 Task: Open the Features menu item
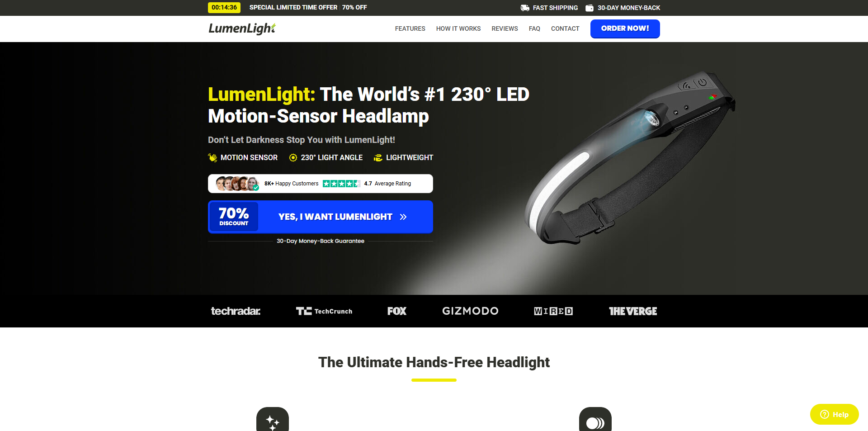[410, 28]
